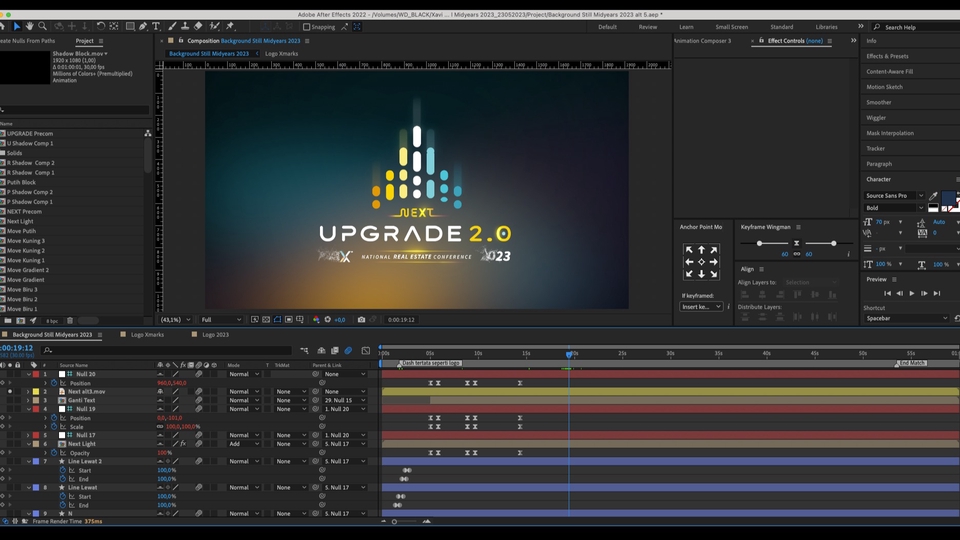Toggle visibility of Next alt3.mov layer
The image size is (960, 540).
[9, 391]
